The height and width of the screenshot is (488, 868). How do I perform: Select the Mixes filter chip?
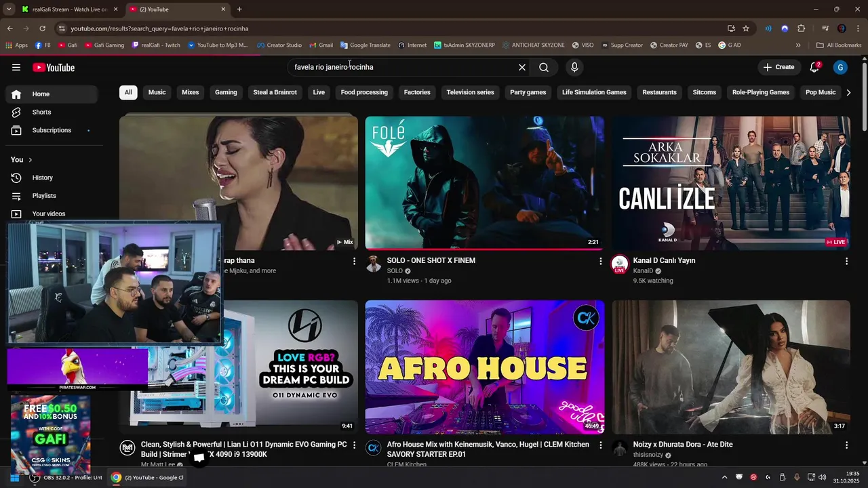click(x=191, y=92)
